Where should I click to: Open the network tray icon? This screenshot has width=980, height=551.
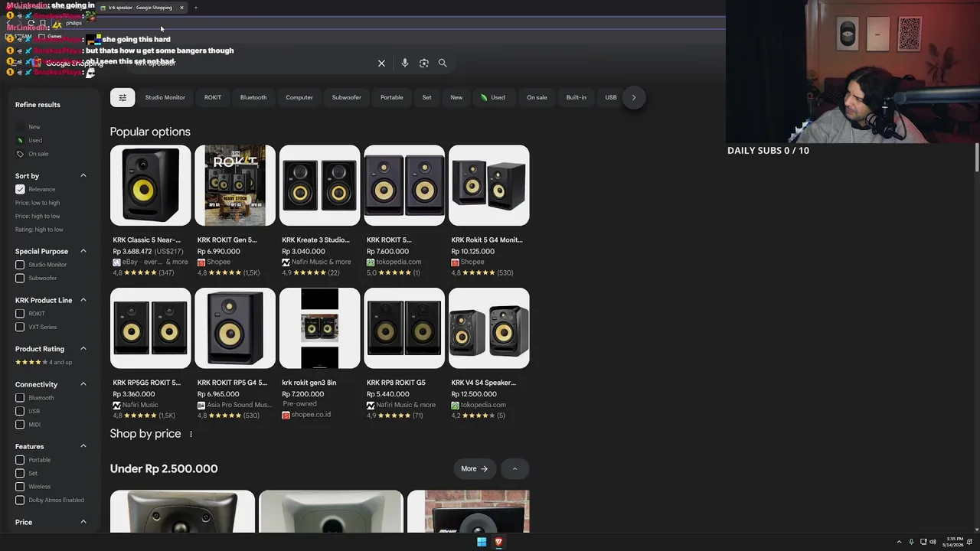[x=923, y=542]
